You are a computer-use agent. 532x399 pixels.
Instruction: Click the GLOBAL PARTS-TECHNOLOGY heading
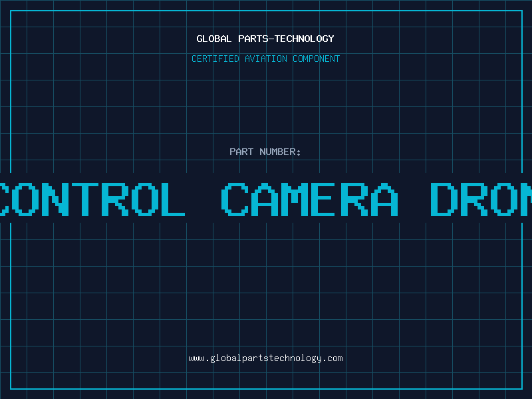(265, 39)
